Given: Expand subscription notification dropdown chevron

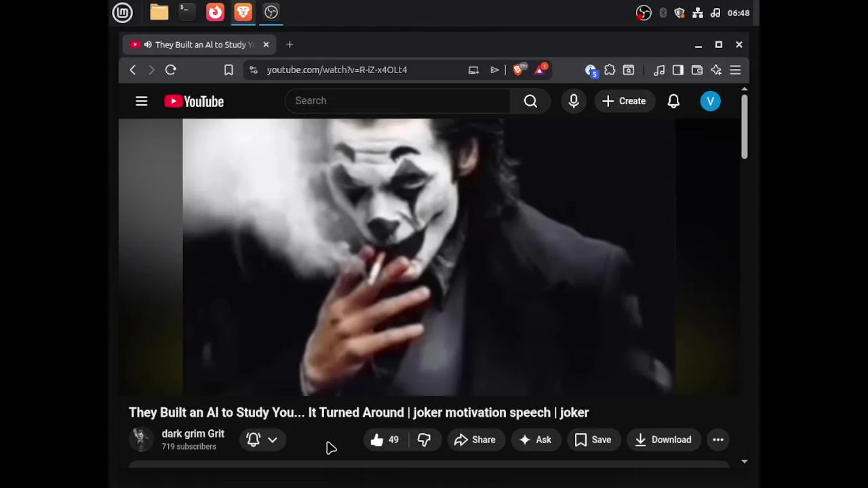Looking at the screenshot, I should pos(272,440).
